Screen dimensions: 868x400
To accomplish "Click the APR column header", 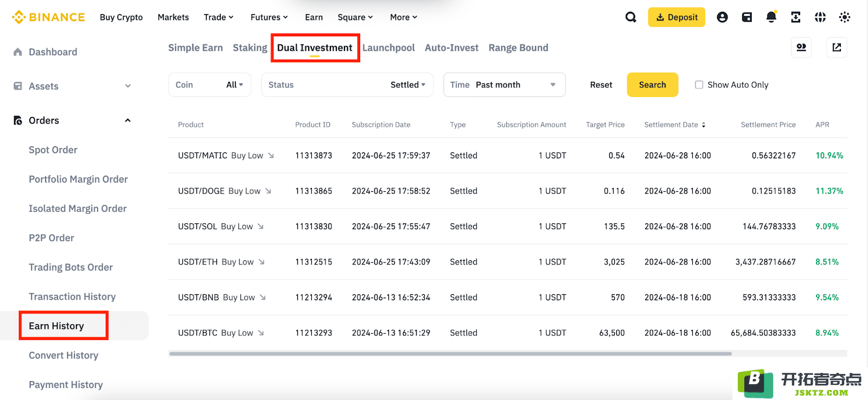I will point(822,125).
